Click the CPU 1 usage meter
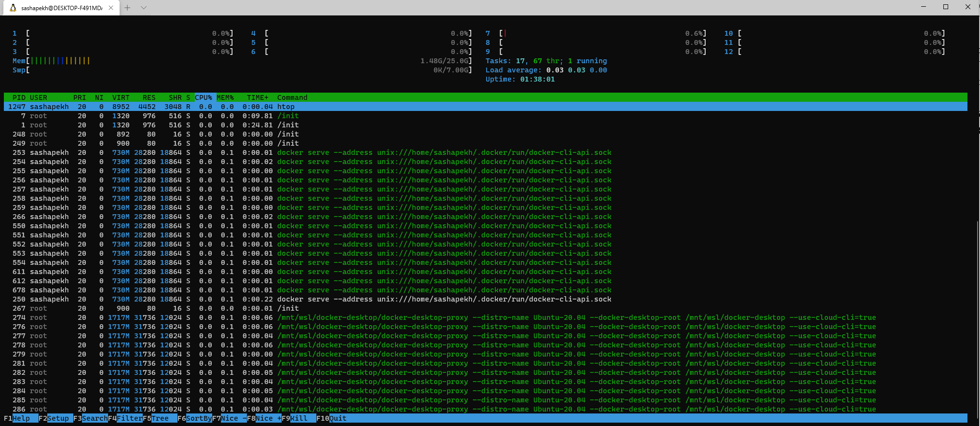This screenshot has height=426, width=980. point(123,33)
